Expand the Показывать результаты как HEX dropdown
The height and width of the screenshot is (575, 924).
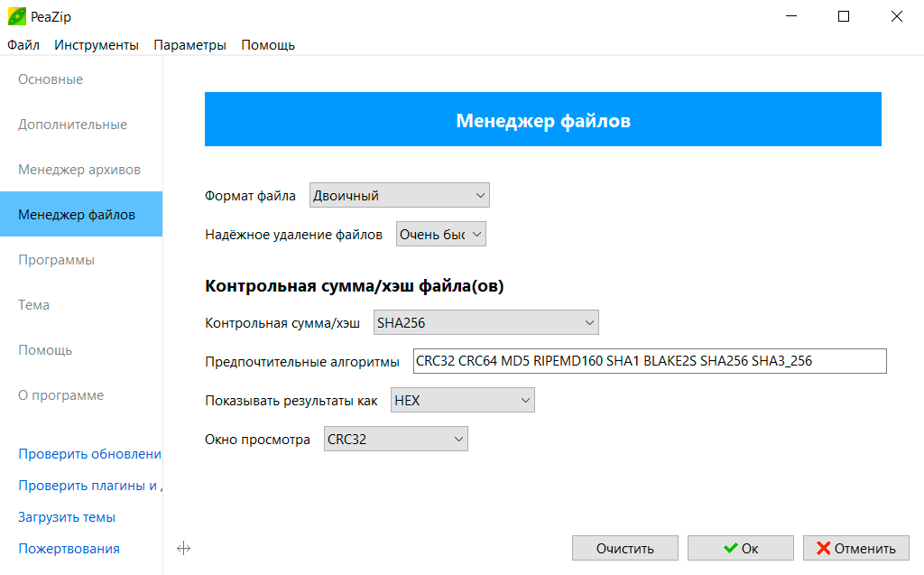[x=463, y=401]
